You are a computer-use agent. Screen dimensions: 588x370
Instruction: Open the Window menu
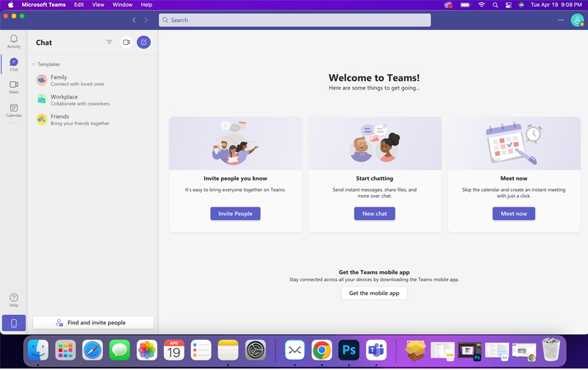tap(122, 5)
